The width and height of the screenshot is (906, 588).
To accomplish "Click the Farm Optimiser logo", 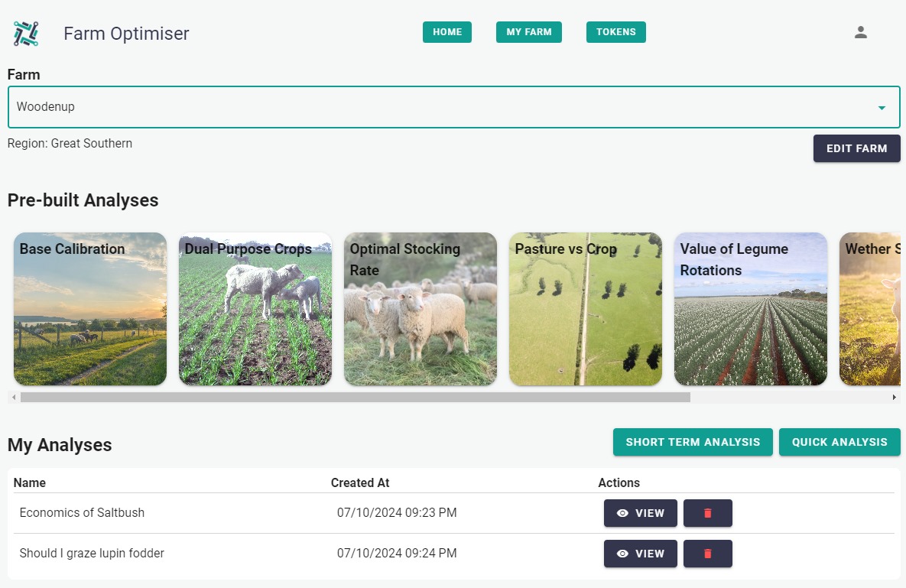I will [x=25, y=32].
